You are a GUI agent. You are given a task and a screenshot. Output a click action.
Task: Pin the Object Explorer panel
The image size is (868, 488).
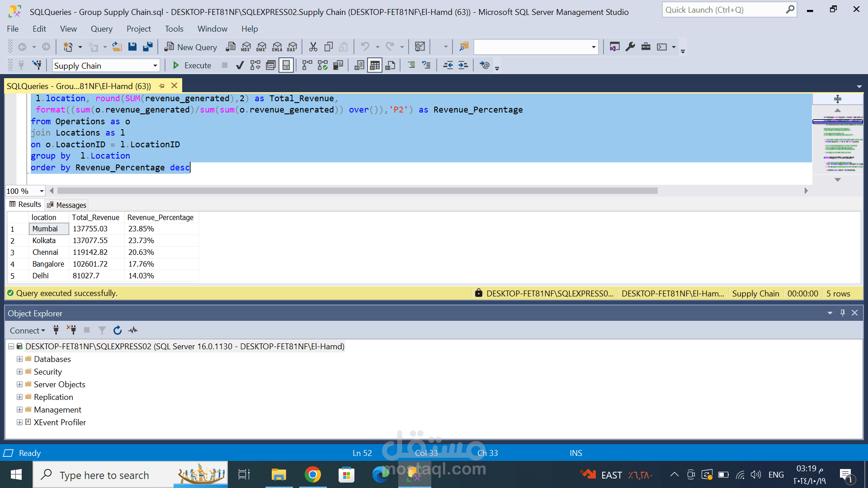click(x=843, y=313)
